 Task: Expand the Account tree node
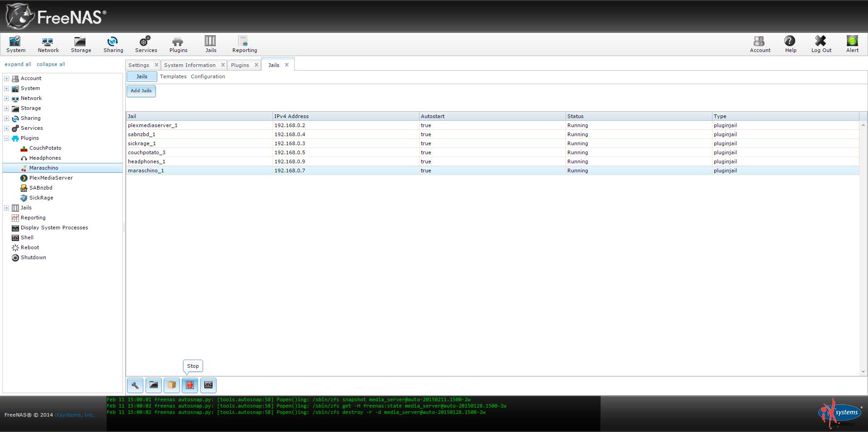(7, 78)
